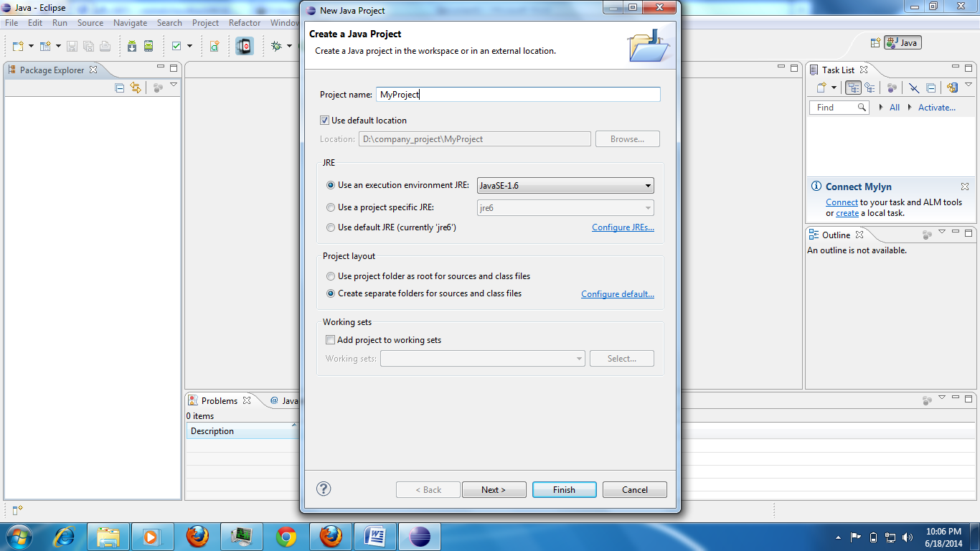Screen dimensions: 980x551
Task: Click Collapse All icon in Task List
Action: 931,88
